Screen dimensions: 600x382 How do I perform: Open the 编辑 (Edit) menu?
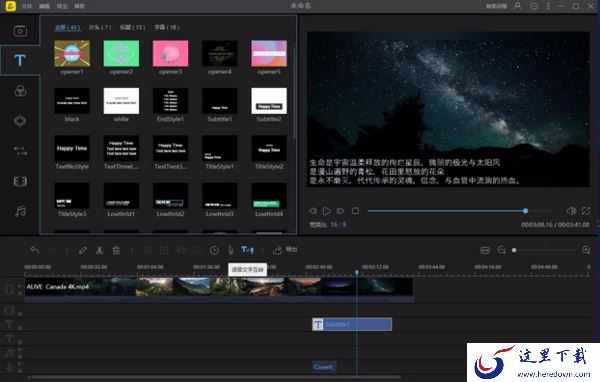click(44, 6)
